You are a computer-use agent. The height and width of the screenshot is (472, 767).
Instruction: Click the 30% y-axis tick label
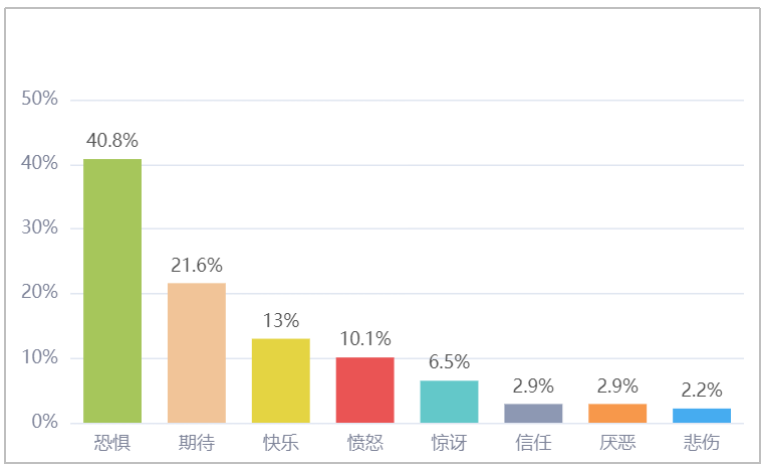pos(40,227)
